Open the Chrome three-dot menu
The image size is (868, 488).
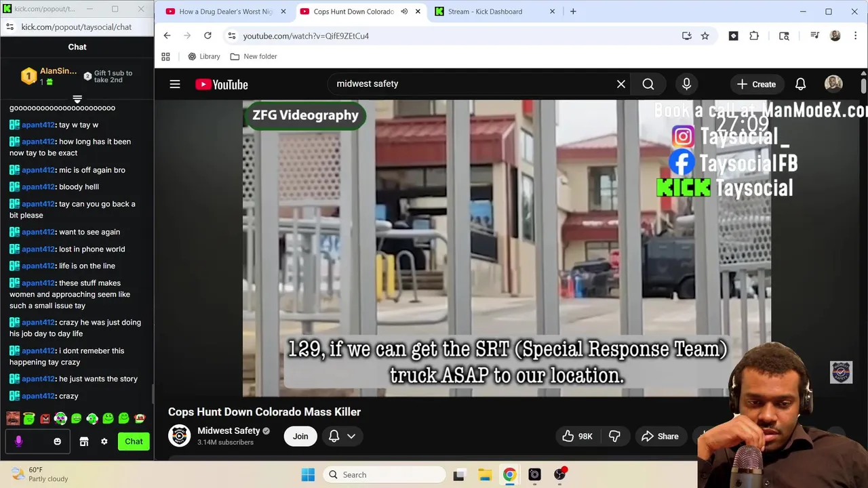(854, 36)
